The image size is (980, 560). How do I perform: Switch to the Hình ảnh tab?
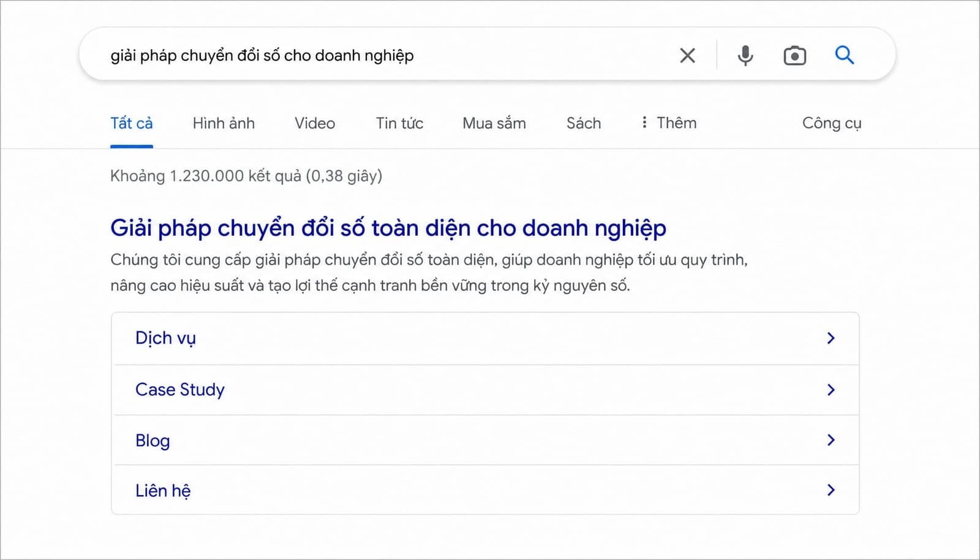click(x=224, y=123)
